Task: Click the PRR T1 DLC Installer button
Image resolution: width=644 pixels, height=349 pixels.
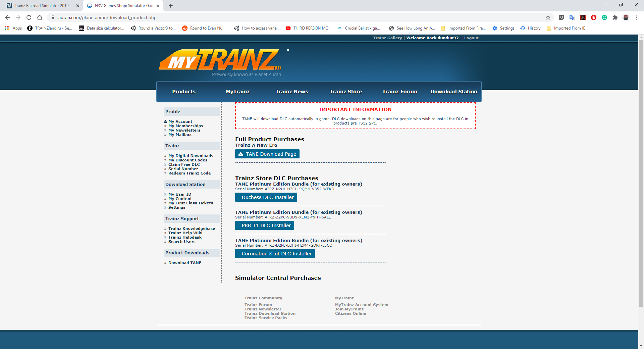Action: [x=265, y=226]
